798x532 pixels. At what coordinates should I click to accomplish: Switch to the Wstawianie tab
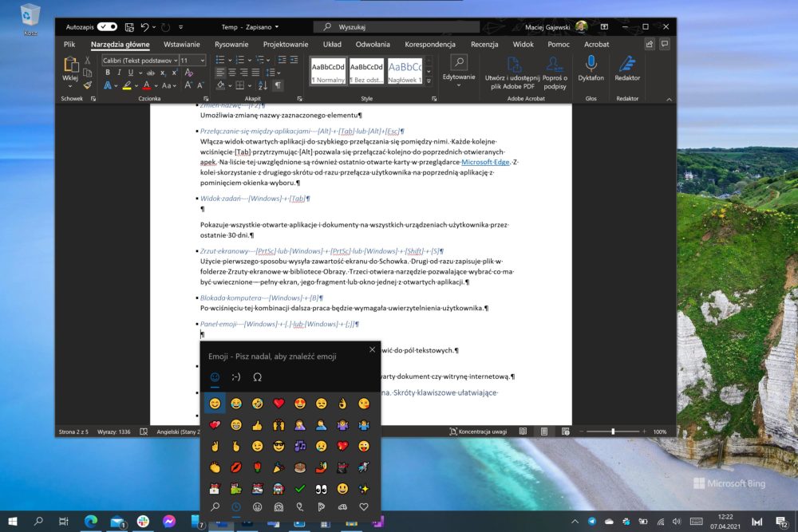(x=182, y=44)
